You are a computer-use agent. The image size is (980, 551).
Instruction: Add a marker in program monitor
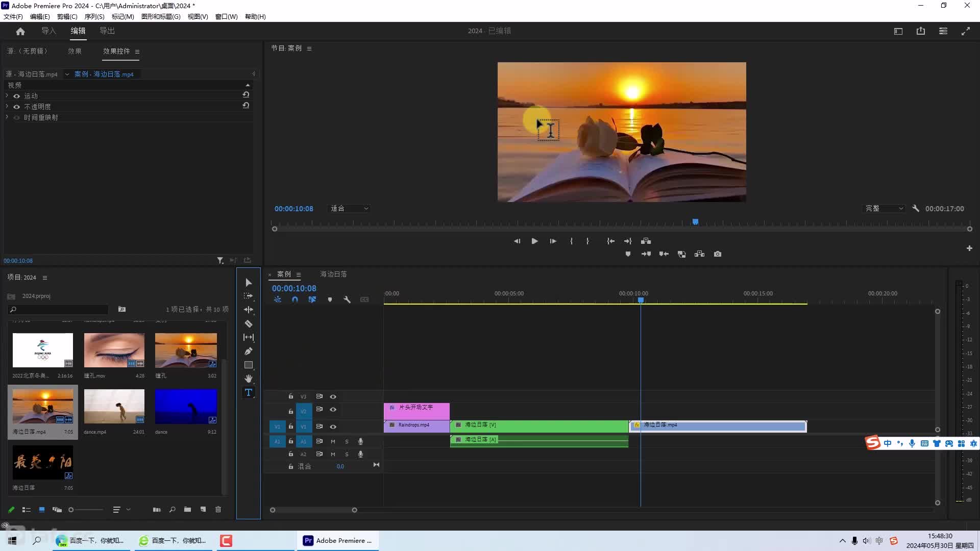pos(628,254)
